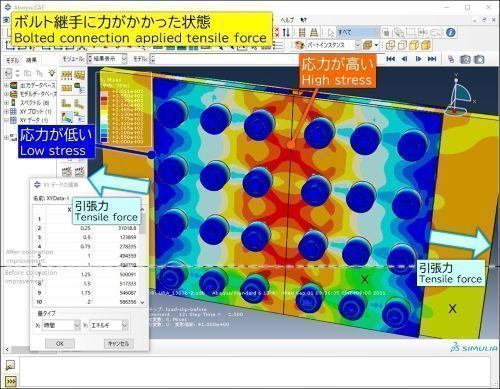Open the Y quantity type dropdown エネルギ
Viewport: 500px width, 389px height.
pyautogui.click(x=109, y=325)
